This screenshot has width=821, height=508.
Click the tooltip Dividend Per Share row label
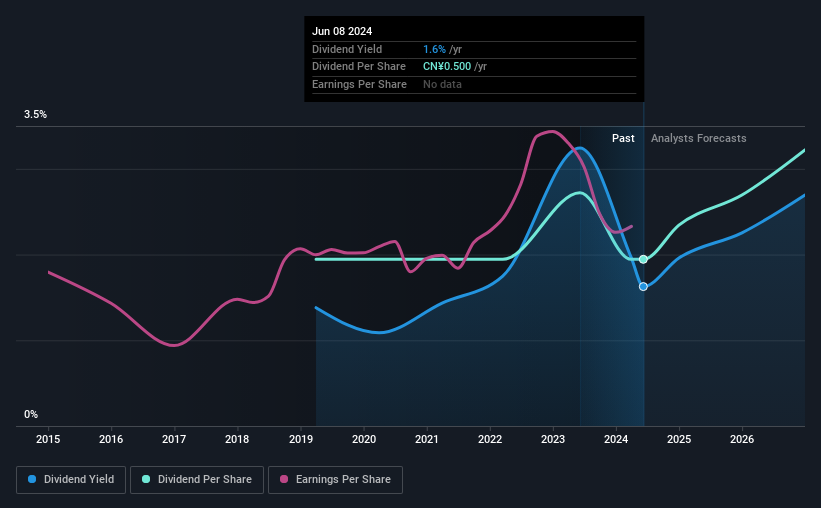pyautogui.click(x=359, y=67)
